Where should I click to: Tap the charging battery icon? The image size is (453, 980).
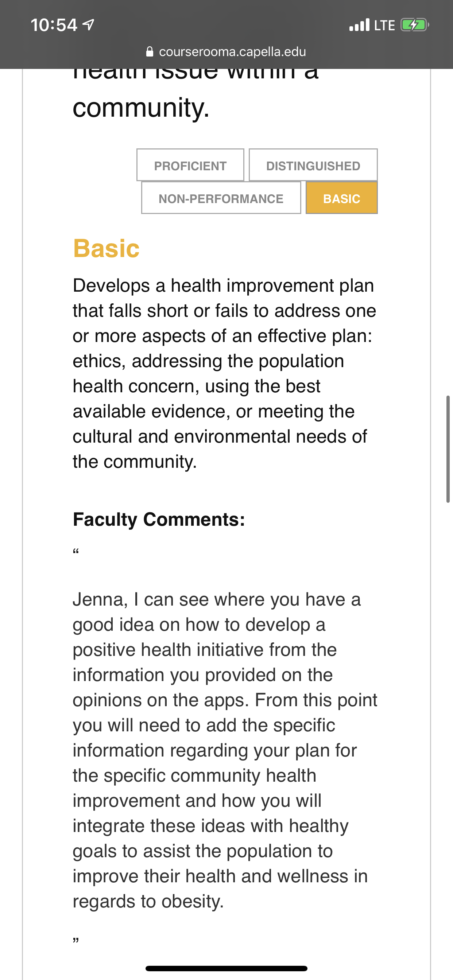coord(415,25)
